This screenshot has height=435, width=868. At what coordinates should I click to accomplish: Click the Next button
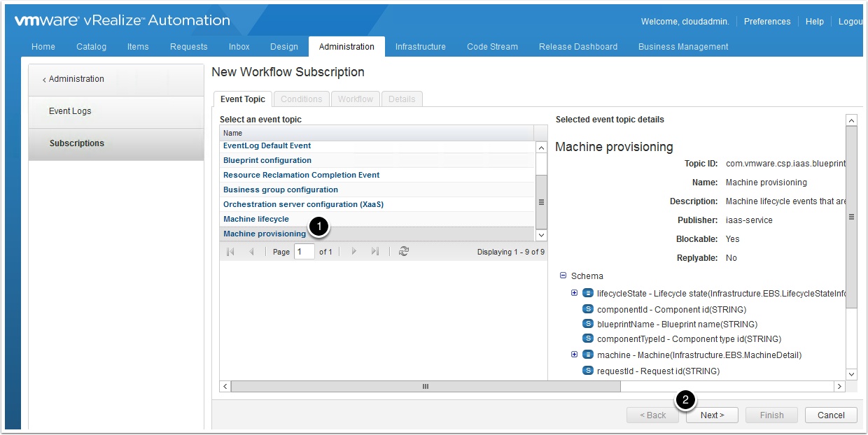point(712,415)
